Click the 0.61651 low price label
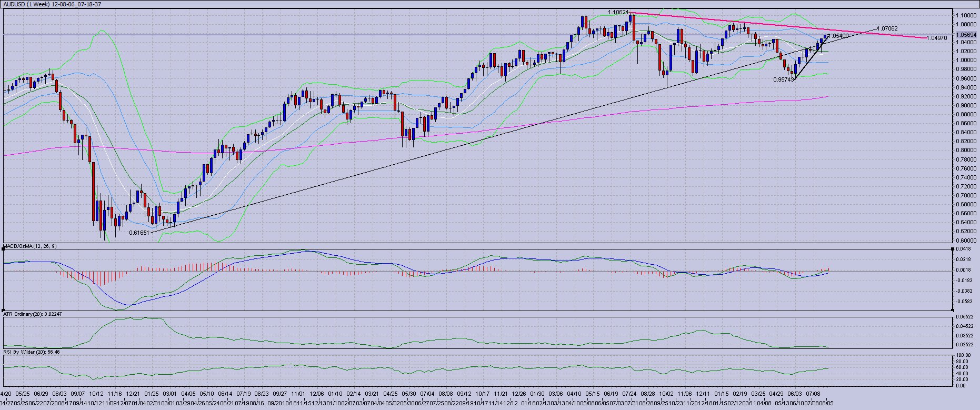The image size is (980, 410). point(139,232)
